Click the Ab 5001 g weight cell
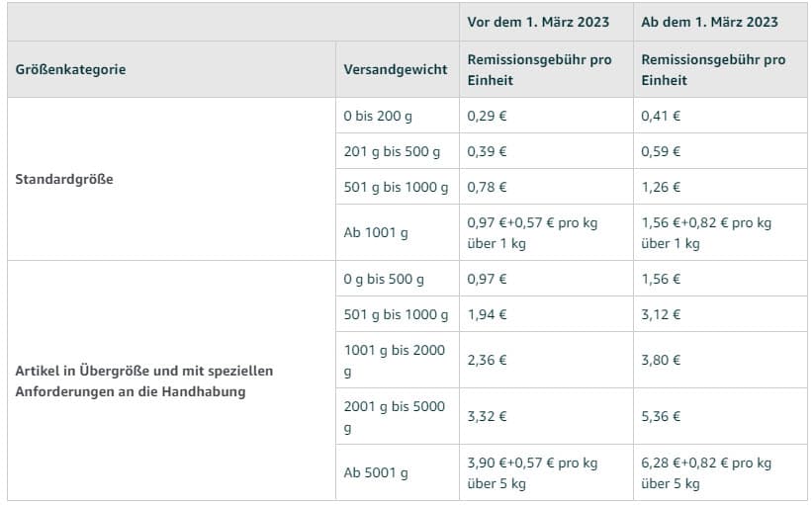 pos(398,472)
